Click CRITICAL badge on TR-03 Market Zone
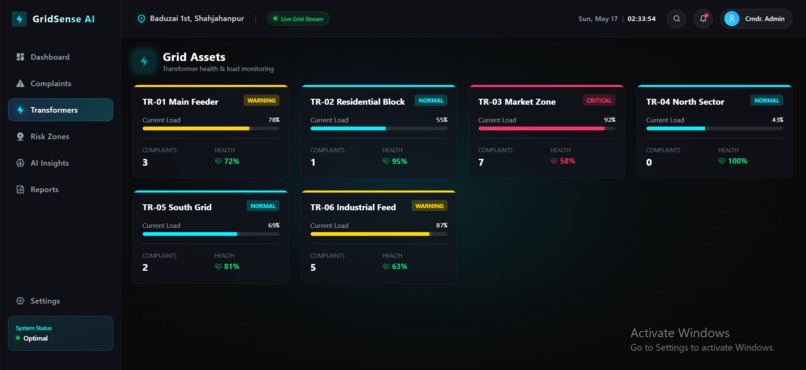Image resolution: width=806 pixels, height=370 pixels. pyautogui.click(x=599, y=101)
